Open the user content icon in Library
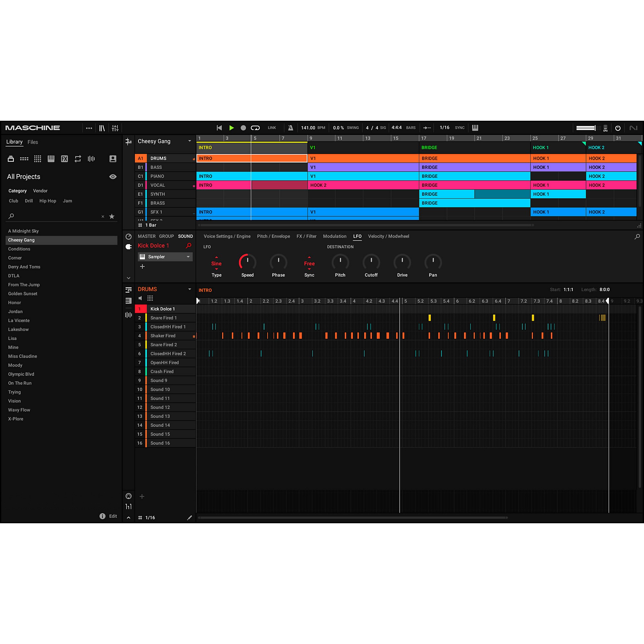 tap(113, 159)
